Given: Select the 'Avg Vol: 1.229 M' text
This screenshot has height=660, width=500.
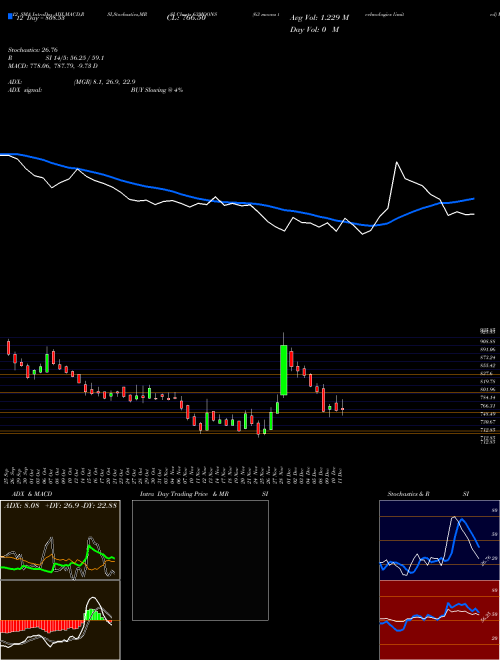Looking at the screenshot, I should click(319, 18).
